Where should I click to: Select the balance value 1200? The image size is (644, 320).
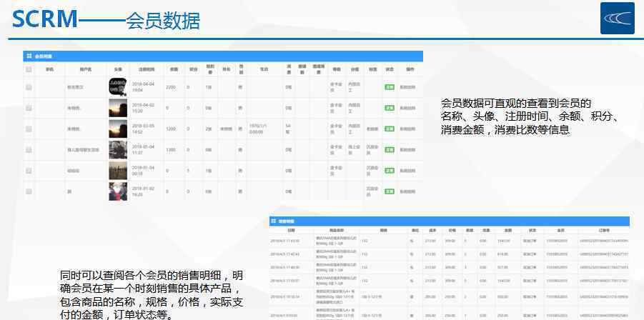[x=170, y=129]
